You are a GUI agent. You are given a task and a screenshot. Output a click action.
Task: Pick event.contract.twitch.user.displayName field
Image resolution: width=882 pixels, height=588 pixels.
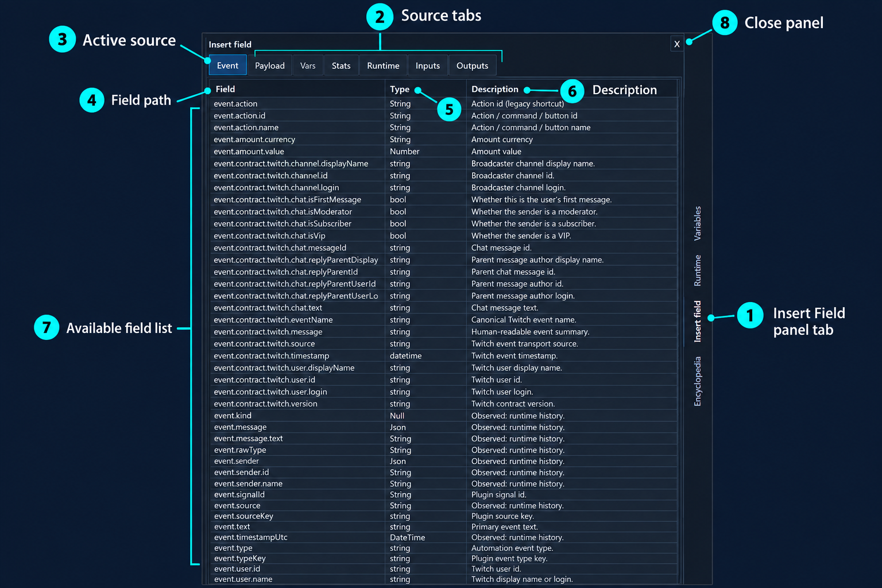pos(443,368)
